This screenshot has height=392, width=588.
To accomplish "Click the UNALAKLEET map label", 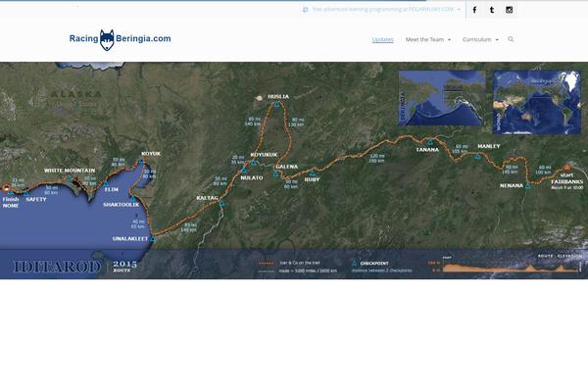I will click(130, 238).
